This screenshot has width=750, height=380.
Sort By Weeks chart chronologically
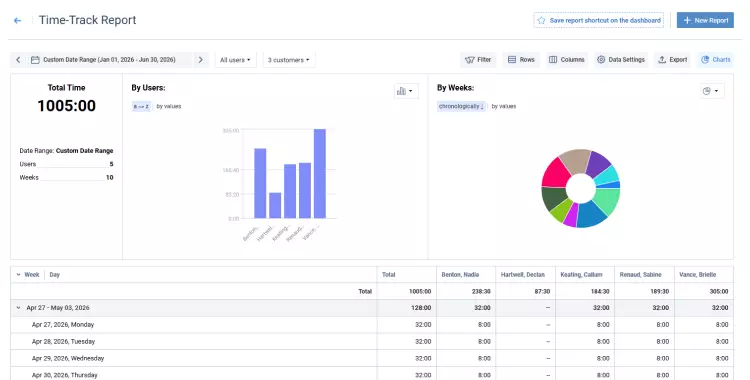point(461,106)
